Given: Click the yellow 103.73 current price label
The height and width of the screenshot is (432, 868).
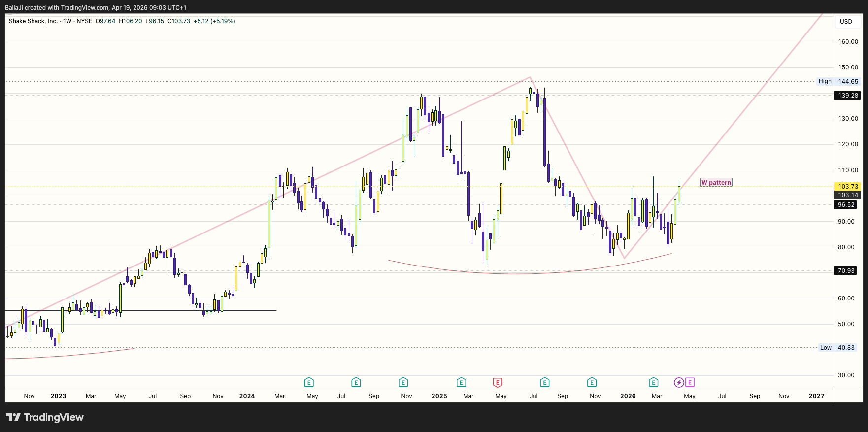Looking at the screenshot, I should 848,186.
